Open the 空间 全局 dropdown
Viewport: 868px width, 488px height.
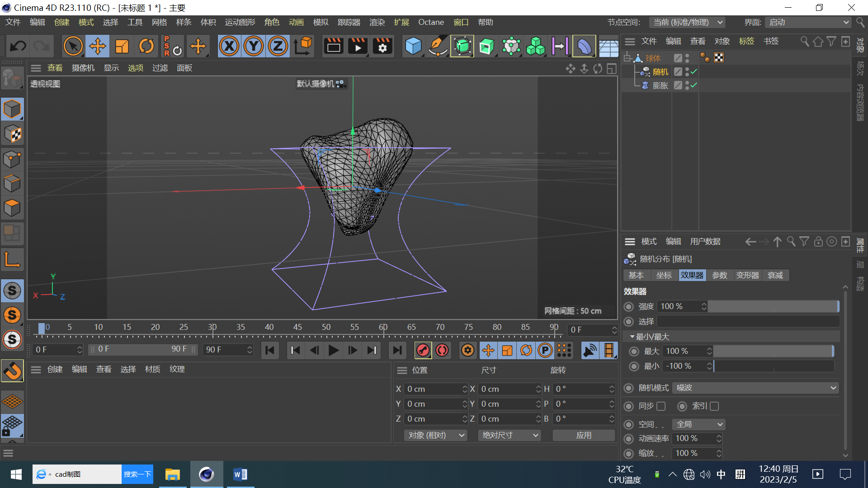699,424
